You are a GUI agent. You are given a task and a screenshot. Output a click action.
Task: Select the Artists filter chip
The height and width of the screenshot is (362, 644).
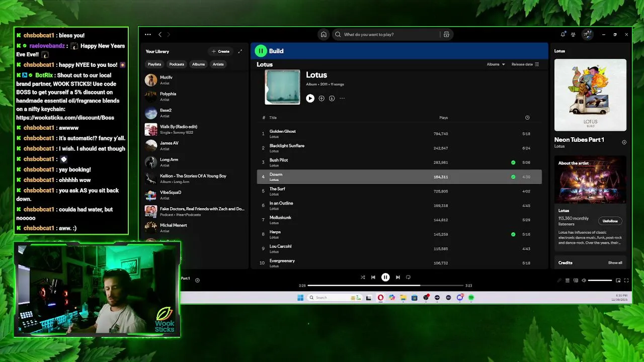218,64
